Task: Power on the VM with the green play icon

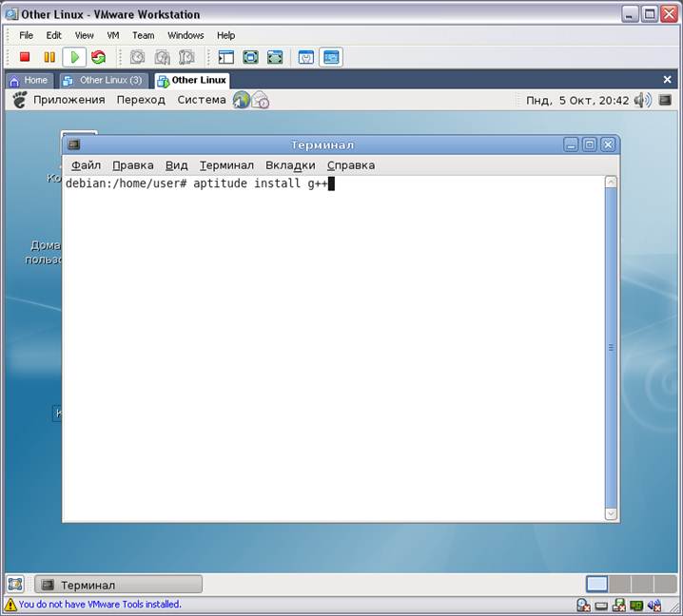Action: [74, 57]
